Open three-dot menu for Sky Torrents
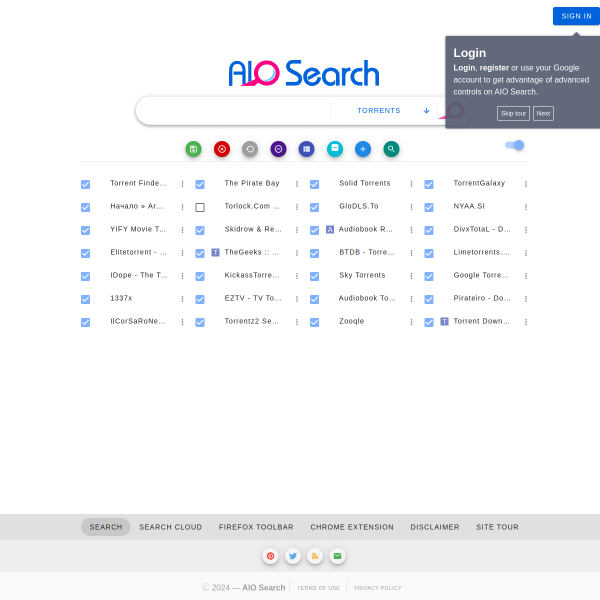The width and height of the screenshot is (600, 600). pyautogui.click(x=411, y=276)
